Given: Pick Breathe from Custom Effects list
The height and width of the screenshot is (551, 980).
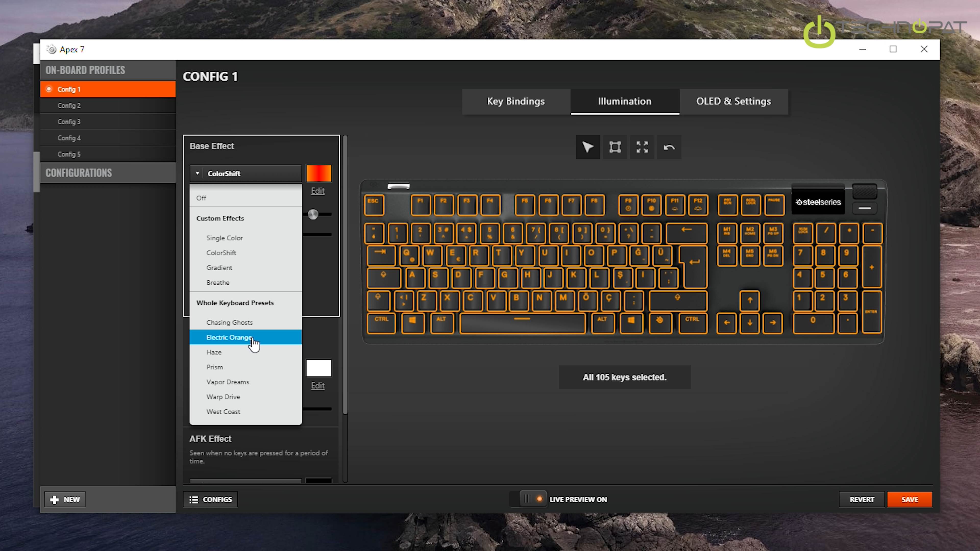Looking at the screenshot, I should (x=218, y=283).
